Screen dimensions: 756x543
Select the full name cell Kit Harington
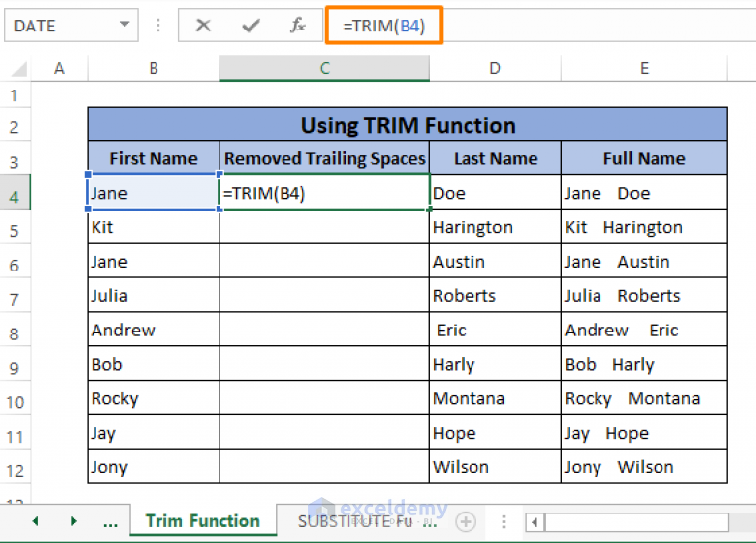pyautogui.click(x=645, y=226)
